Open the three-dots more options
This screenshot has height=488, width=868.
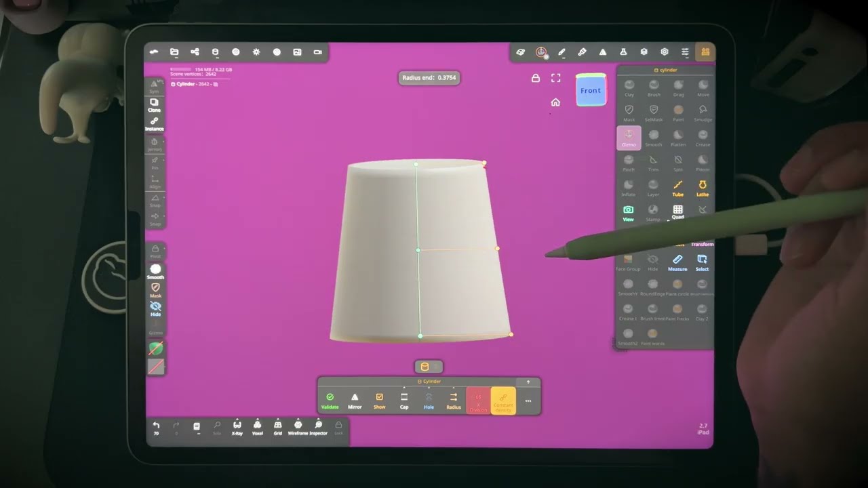tap(528, 401)
